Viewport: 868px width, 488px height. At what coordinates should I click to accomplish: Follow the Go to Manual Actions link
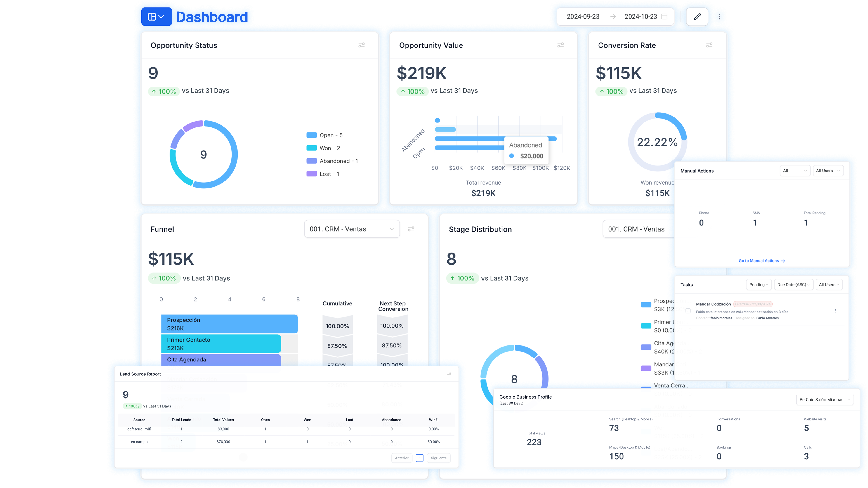point(762,261)
